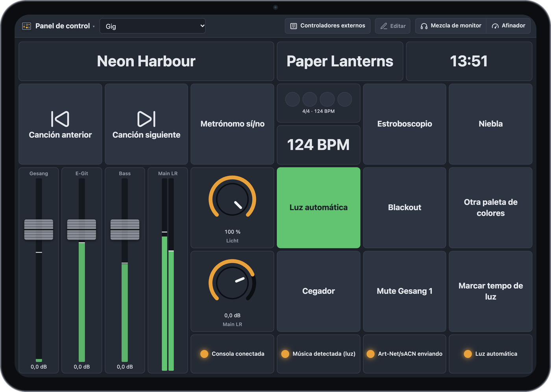Click the Luz automática status indicator dot
Viewport: 551px width, 392px height.
[x=468, y=354]
